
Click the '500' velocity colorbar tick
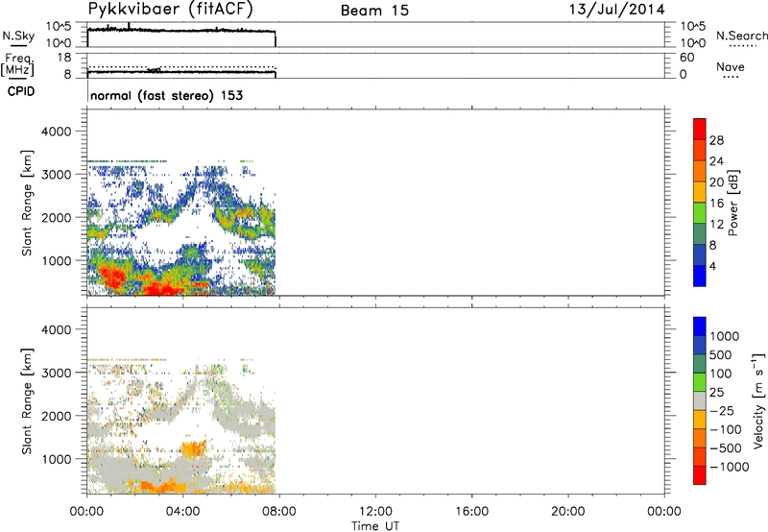(x=721, y=354)
